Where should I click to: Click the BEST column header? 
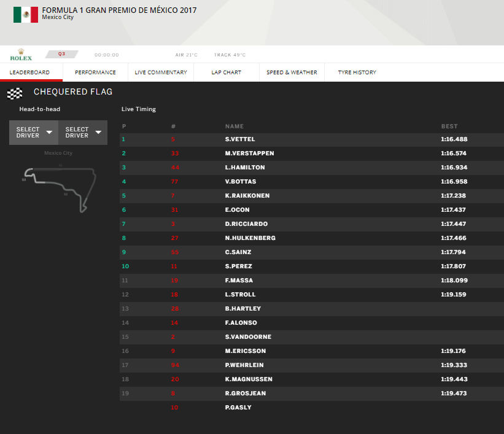pyautogui.click(x=449, y=126)
